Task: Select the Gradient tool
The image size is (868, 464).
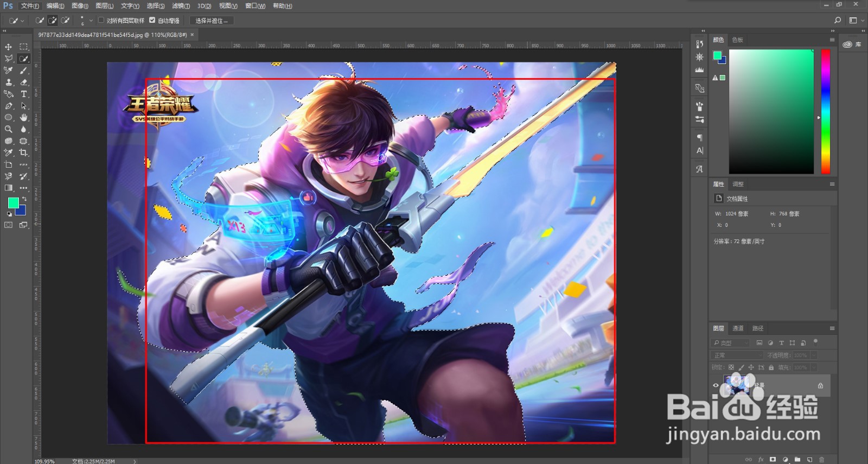Action: (x=9, y=188)
